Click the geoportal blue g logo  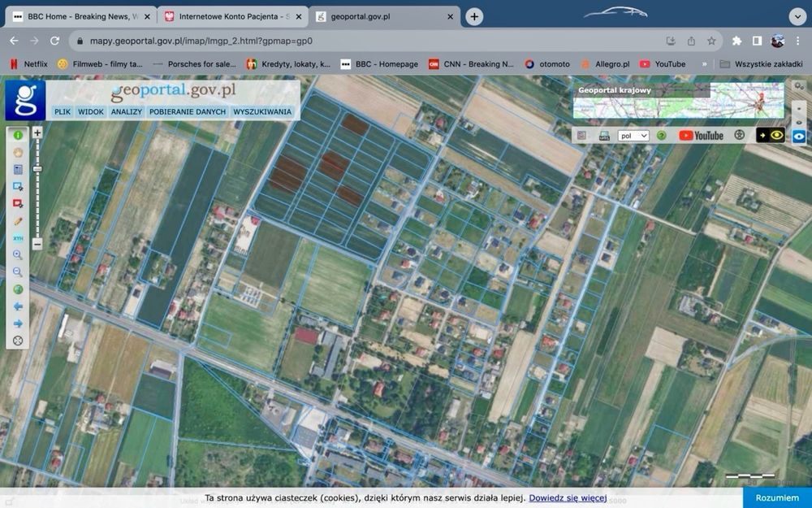pyautogui.click(x=25, y=100)
